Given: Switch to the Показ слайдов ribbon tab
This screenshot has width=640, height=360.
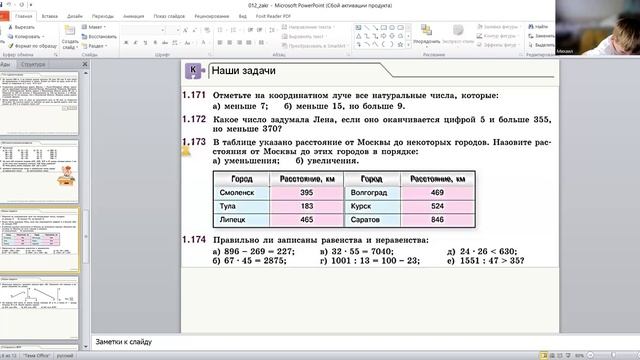Looking at the screenshot, I should (169, 16).
